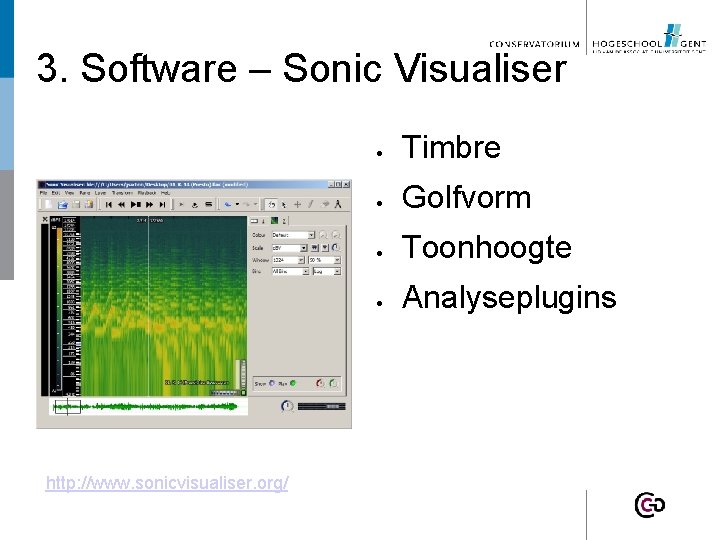
Task: Switch to spectrogram layer tab 2
Action: pyautogui.click(x=279, y=221)
